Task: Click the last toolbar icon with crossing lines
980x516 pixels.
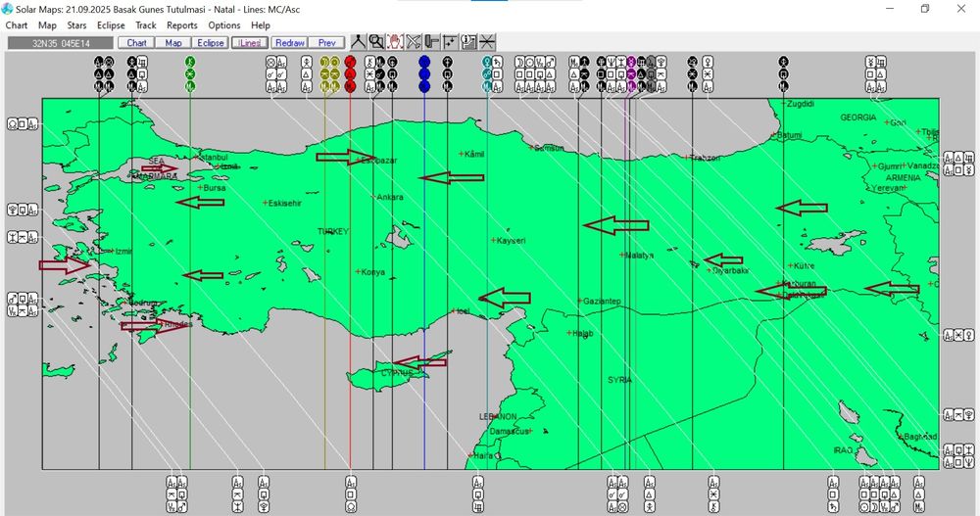Action: [x=487, y=42]
